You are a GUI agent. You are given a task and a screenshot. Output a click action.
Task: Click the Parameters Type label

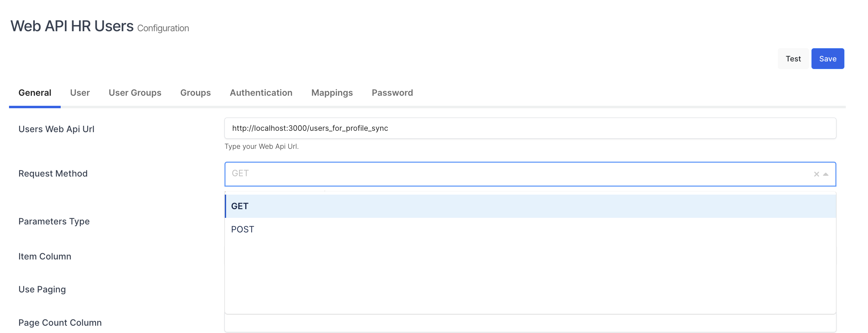click(54, 221)
